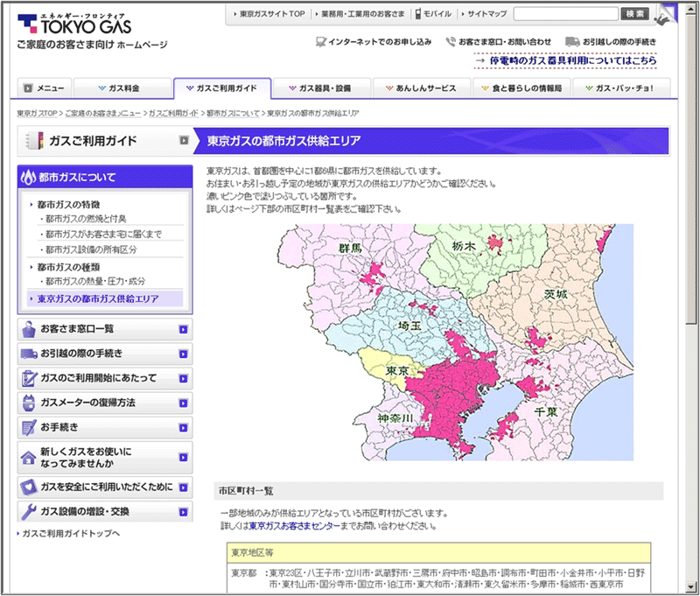Viewport: 700px width, 596px height.
Task: Expand the お手続き sidebar arrow
Action: (183, 427)
